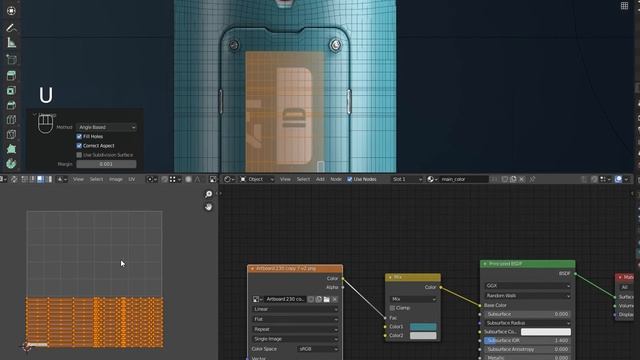Open the Image menu in the UV editor
640x360 pixels.
pyautogui.click(x=116, y=179)
